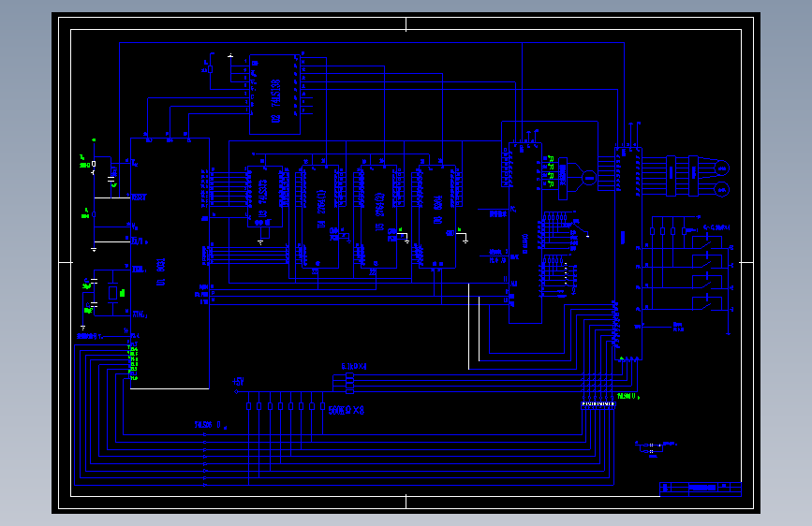Select the motor symbol beside the 8155 chip
812x526 pixels.
tap(589, 178)
